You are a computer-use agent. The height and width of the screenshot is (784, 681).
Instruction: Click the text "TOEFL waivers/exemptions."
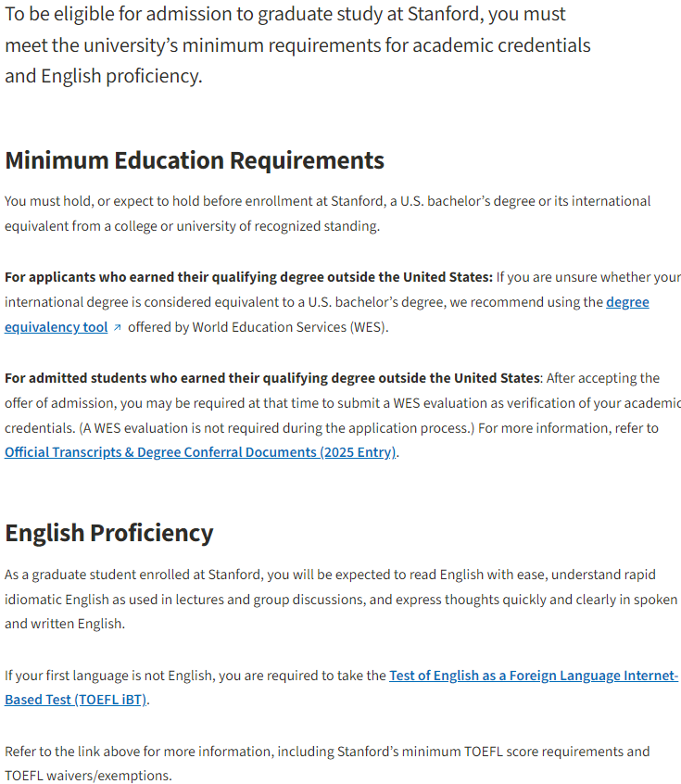pyautogui.click(x=88, y=776)
